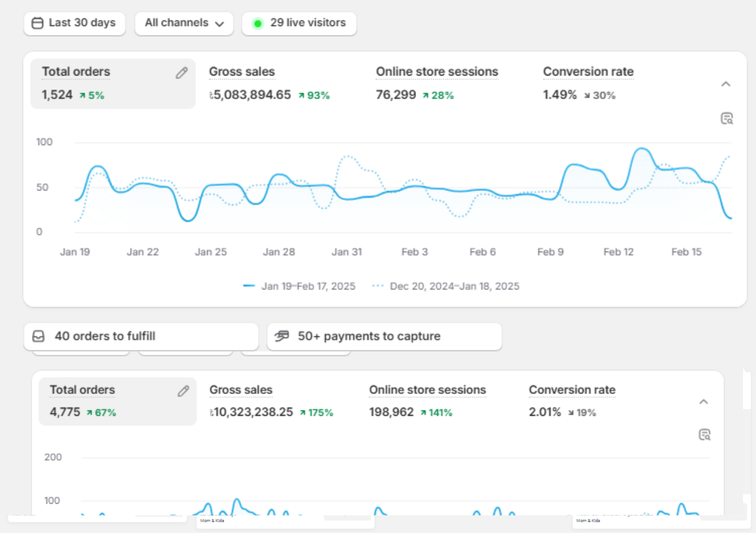Click the Feb 9 axis label
The height and width of the screenshot is (555, 756).
click(x=551, y=252)
